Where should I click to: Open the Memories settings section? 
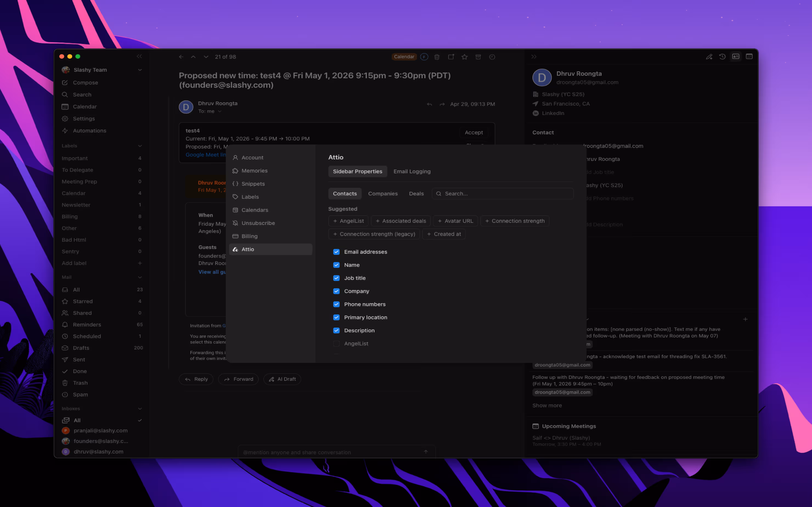click(x=270, y=171)
